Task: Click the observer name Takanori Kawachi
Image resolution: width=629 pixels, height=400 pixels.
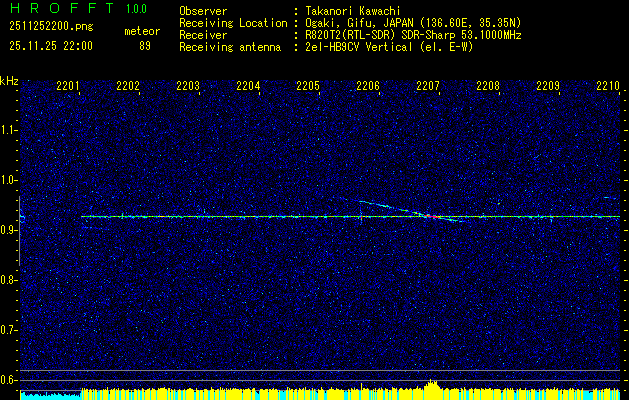Action: click(x=353, y=11)
